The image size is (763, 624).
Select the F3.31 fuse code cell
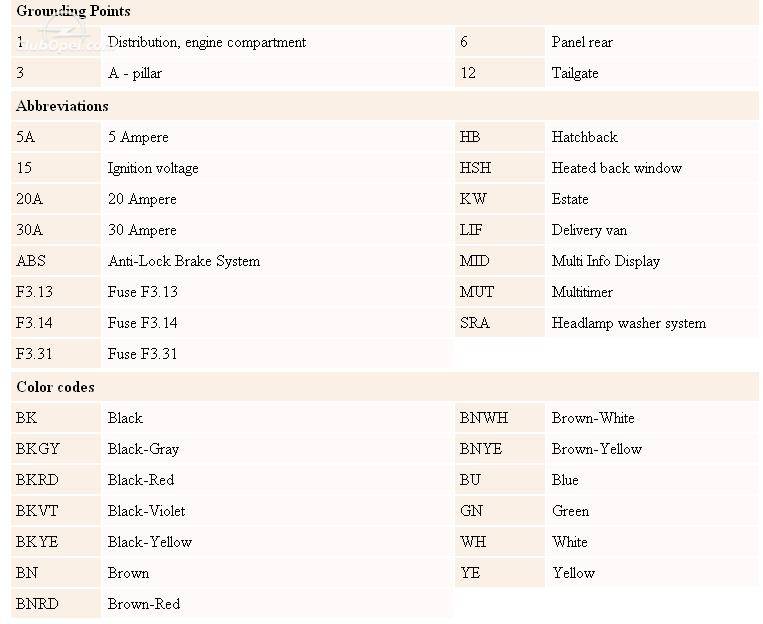click(56, 354)
